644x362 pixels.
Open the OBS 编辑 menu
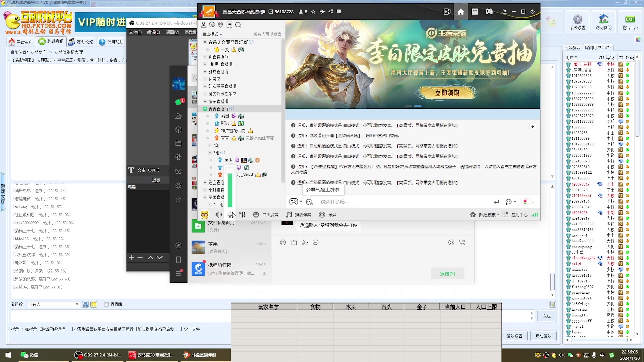[x=153, y=32]
